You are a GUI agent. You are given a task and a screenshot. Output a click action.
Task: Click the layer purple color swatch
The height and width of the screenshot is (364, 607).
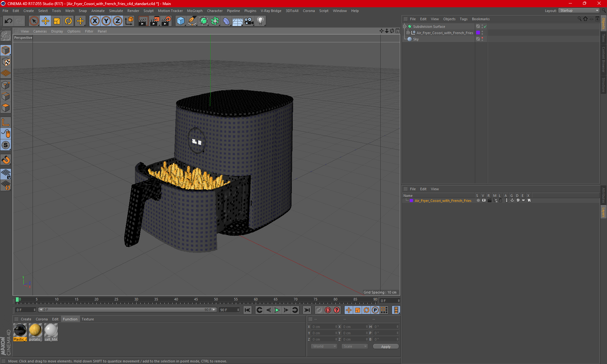click(x=411, y=201)
